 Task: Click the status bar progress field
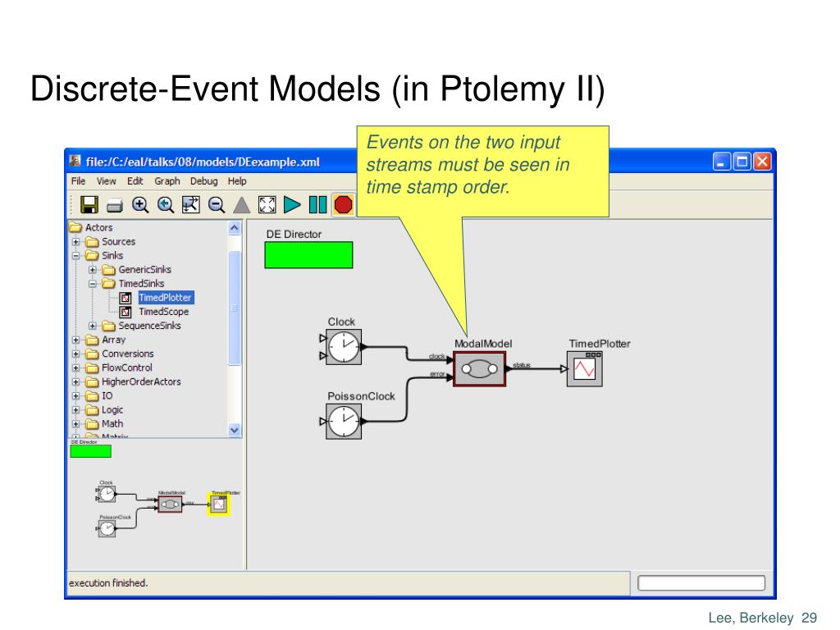pyautogui.click(x=701, y=583)
